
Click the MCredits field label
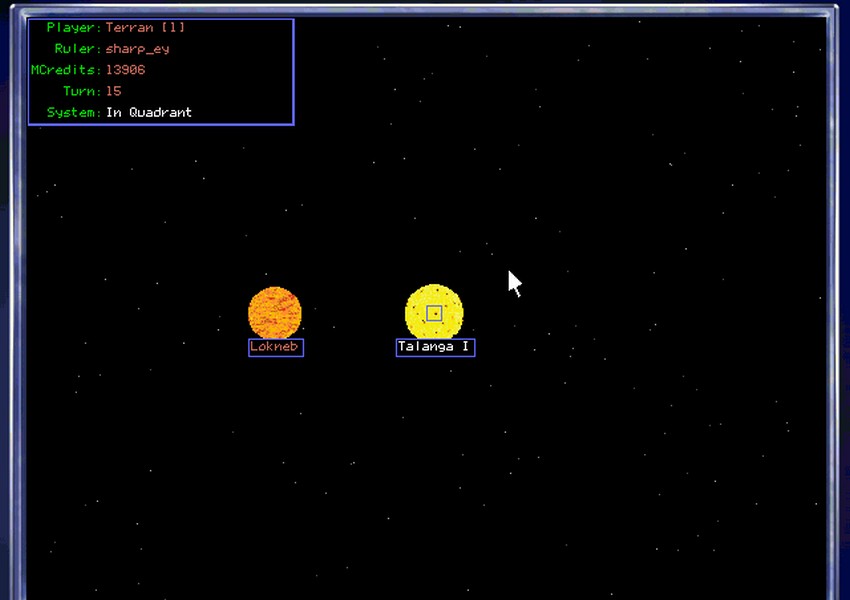(x=66, y=70)
